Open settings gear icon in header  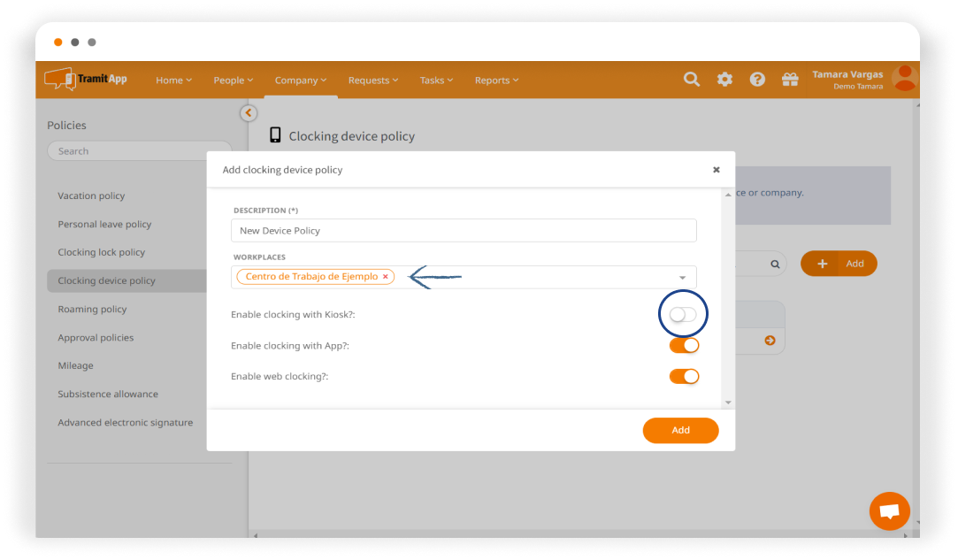pos(724,80)
